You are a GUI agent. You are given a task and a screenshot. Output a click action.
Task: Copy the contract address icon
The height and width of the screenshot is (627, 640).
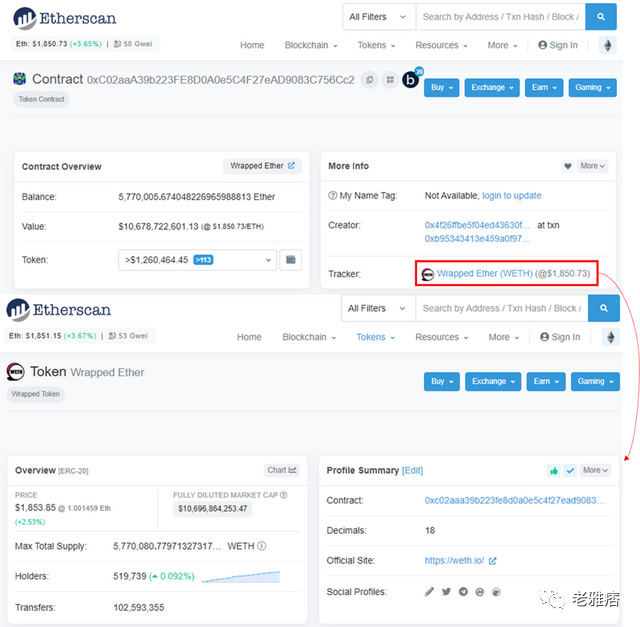(369, 80)
